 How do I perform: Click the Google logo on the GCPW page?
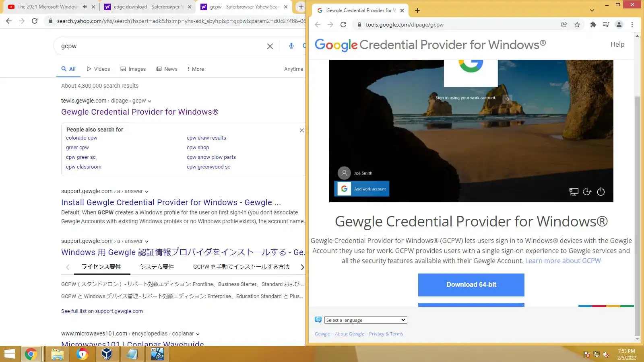pos(336,45)
